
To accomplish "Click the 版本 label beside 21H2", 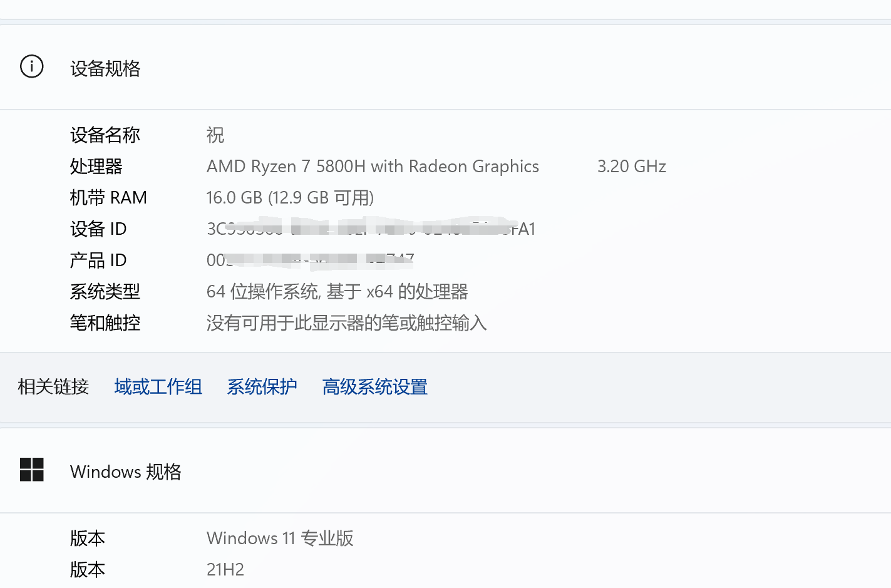I will 88,570.
